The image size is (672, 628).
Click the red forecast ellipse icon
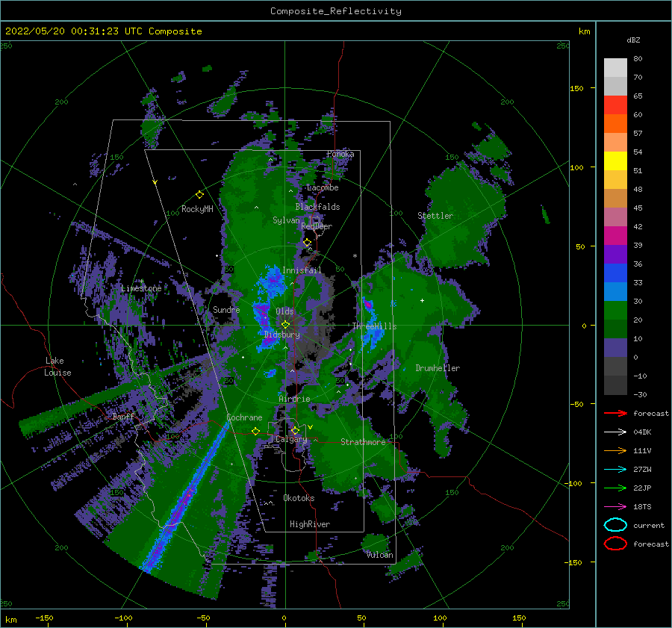(615, 544)
